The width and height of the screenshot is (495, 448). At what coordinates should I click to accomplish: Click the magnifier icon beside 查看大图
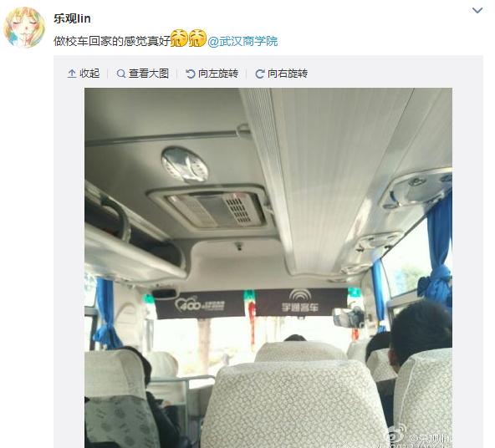point(121,74)
